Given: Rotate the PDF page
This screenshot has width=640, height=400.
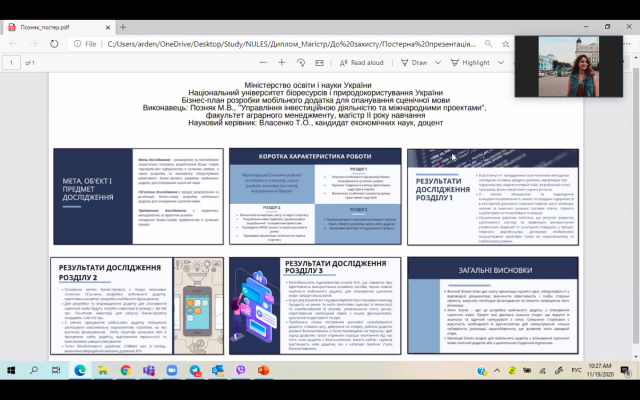Looking at the screenshot, I should [x=301, y=62].
